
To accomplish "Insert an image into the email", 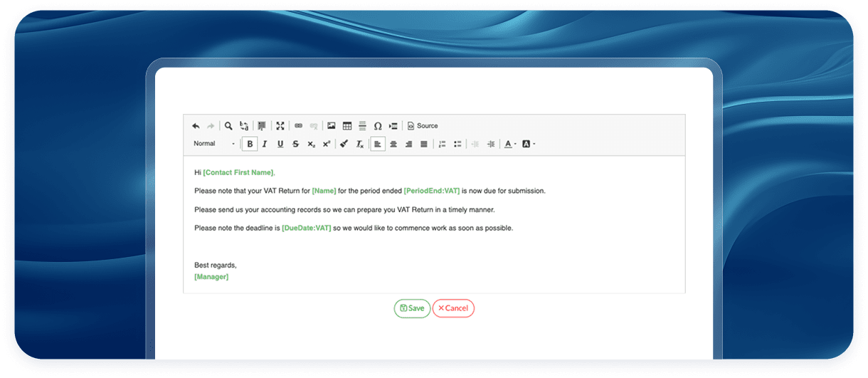I will 331,126.
